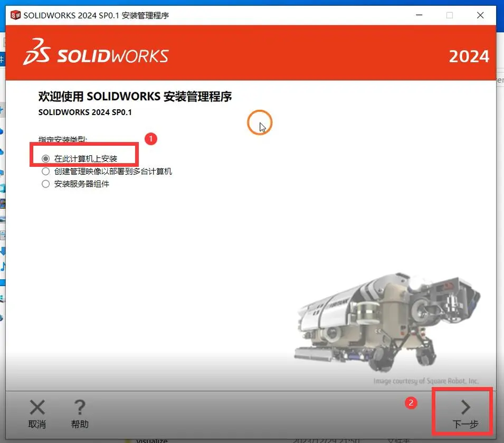This screenshot has width=504, height=443.
Task: Close the SOLIDWORKS installer window
Action: point(480,15)
